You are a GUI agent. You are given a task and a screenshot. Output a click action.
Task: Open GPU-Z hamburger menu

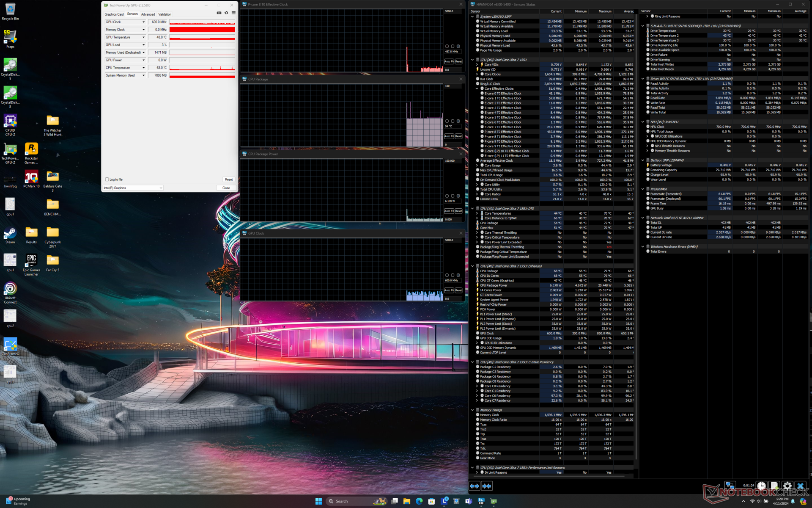coord(233,13)
